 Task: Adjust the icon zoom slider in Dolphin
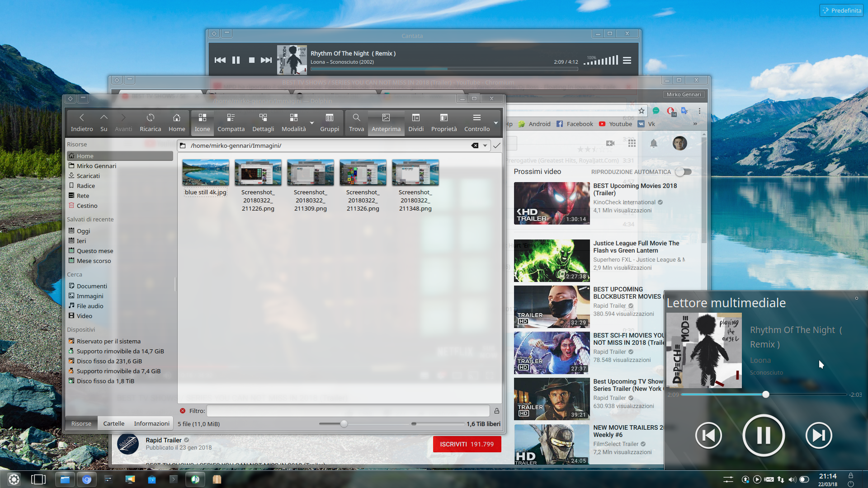[x=344, y=424]
